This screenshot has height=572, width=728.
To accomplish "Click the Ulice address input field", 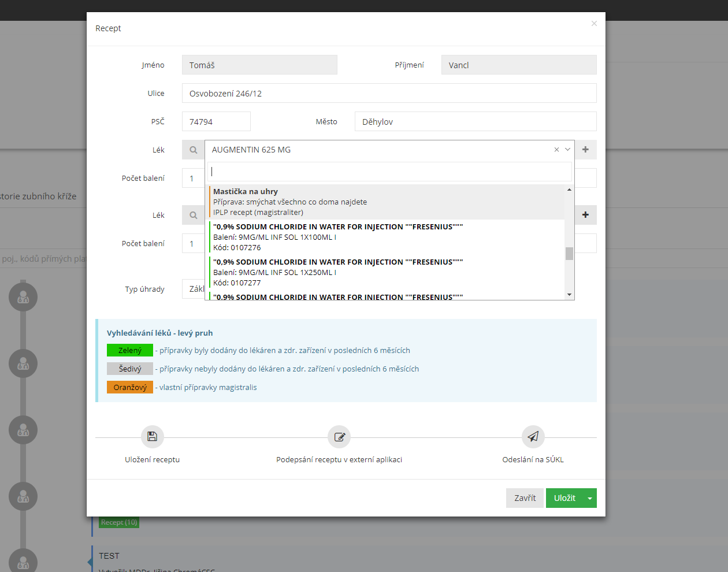I will pyautogui.click(x=389, y=94).
